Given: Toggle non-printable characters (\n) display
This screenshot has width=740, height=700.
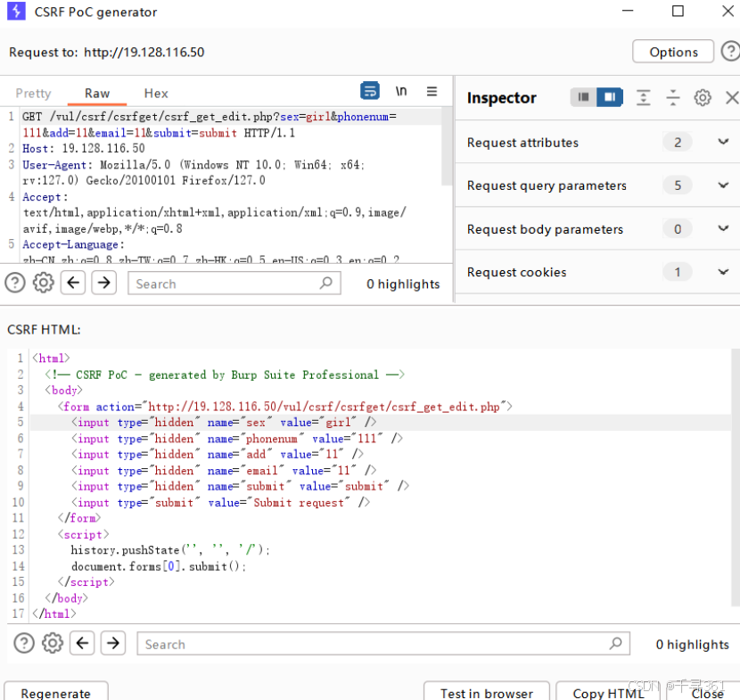Looking at the screenshot, I should 400,91.
